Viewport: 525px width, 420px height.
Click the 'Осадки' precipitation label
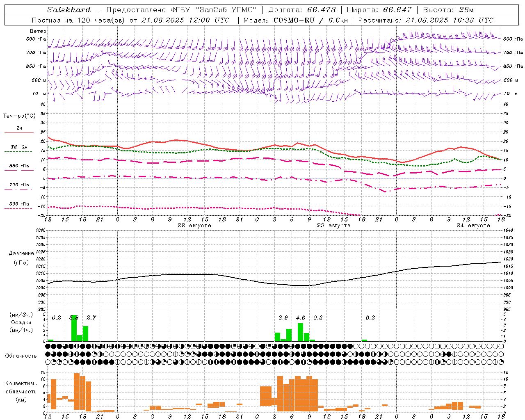21,322
